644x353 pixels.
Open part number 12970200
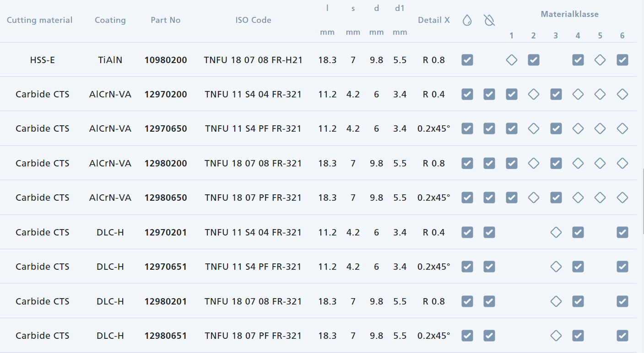[x=166, y=94]
